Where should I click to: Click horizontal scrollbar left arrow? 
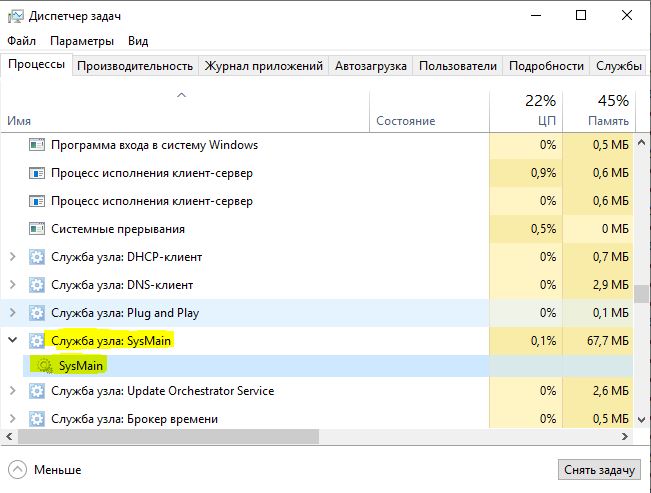pos(9,437)
